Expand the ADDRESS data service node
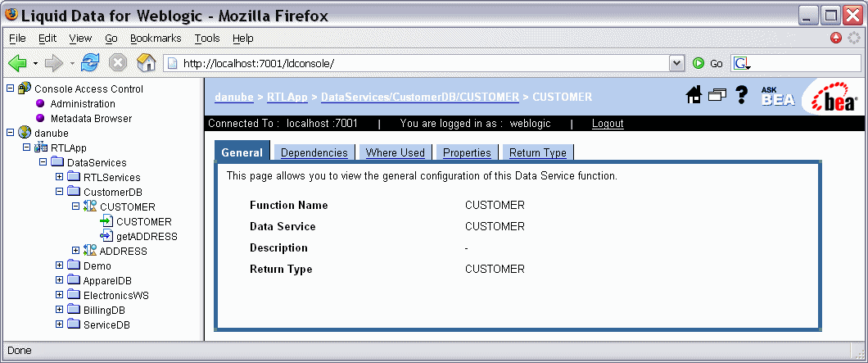The width and height of the screenshot is (868, 363). click(x=76, y=251)
